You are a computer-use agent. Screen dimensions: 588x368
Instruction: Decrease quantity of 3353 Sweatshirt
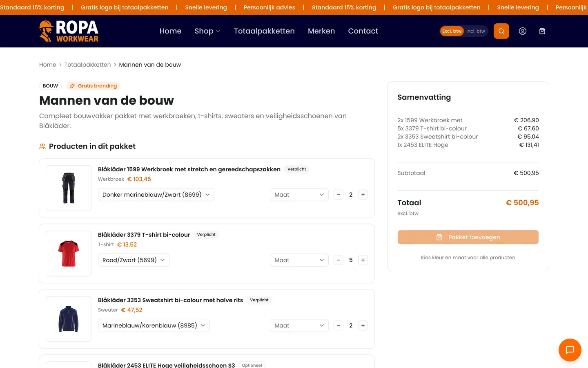click(339, 325)
